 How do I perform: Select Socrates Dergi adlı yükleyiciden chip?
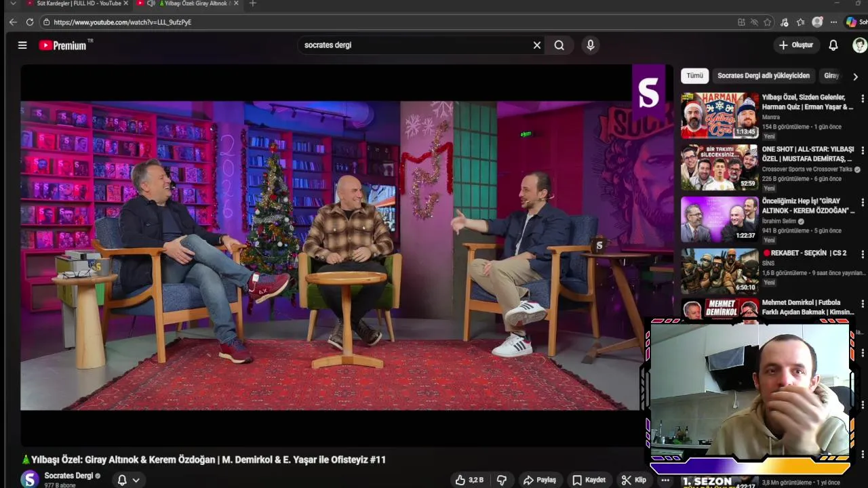764,76
